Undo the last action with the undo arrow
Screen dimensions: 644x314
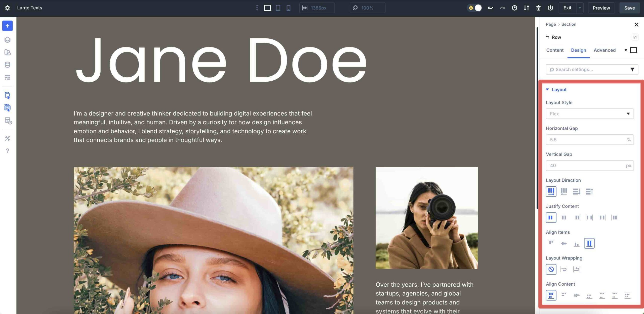(490, 8)
